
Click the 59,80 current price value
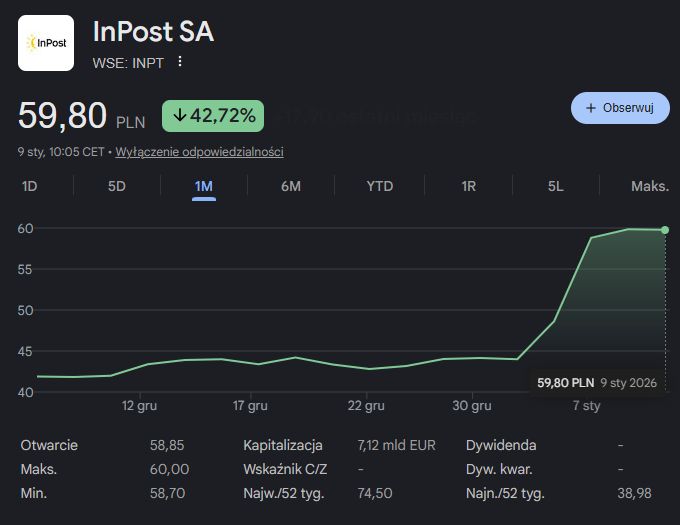(62, 116)
